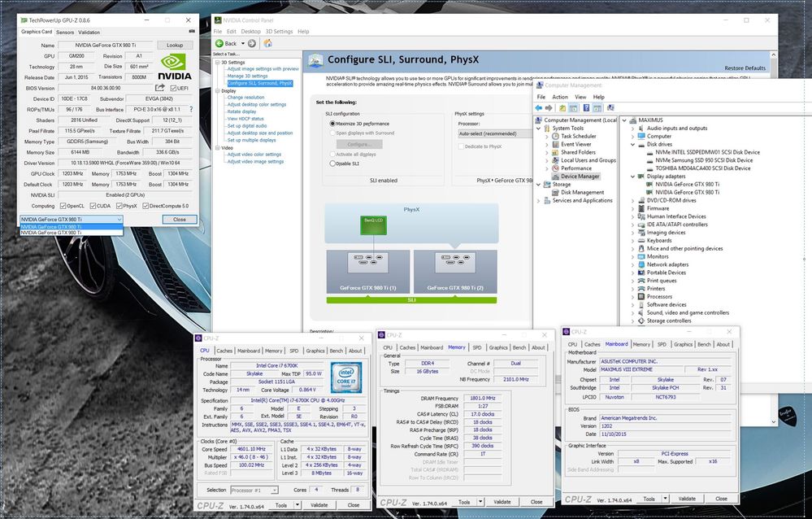Click the Close button in GPU-Z
812x519 pixels.
(179, 220)
